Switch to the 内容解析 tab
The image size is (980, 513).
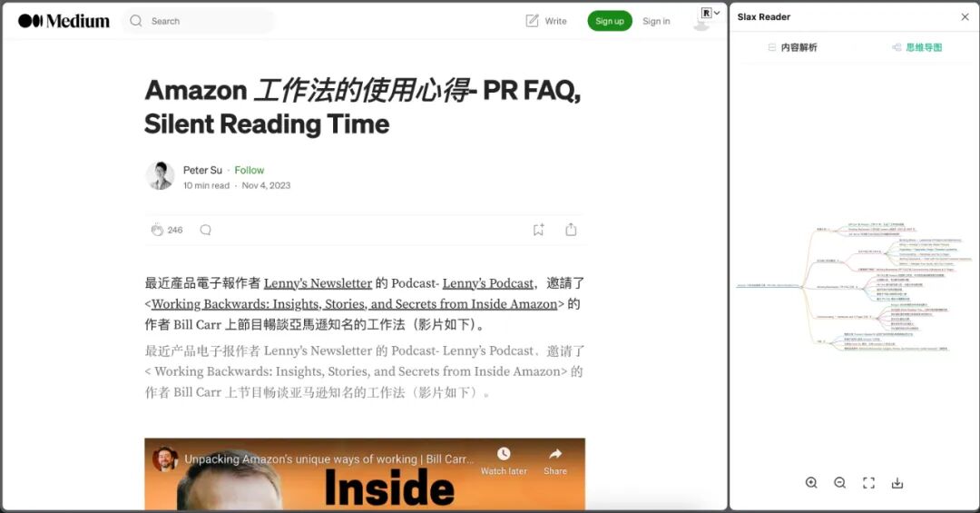click(792, 47)
